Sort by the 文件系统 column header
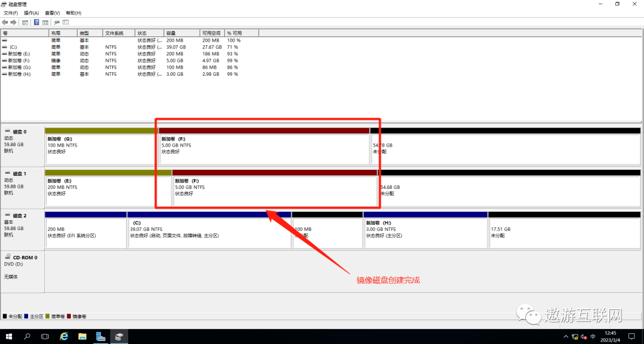This screenshot has width=644, height=344. [x=119, y=33]
